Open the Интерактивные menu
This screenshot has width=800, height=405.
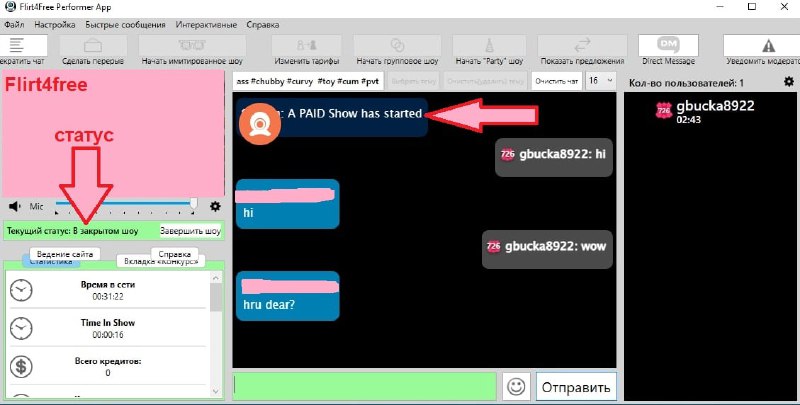[x=206, y=24]
